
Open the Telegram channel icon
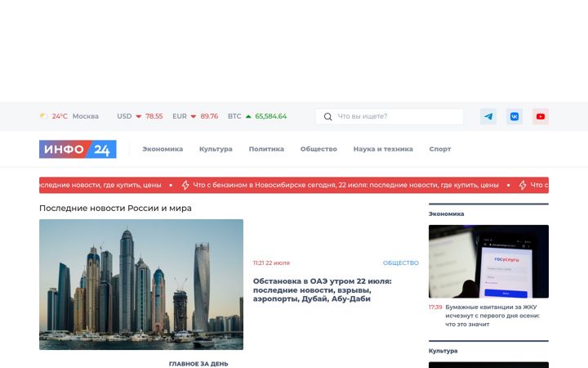(x=488, y=116)
